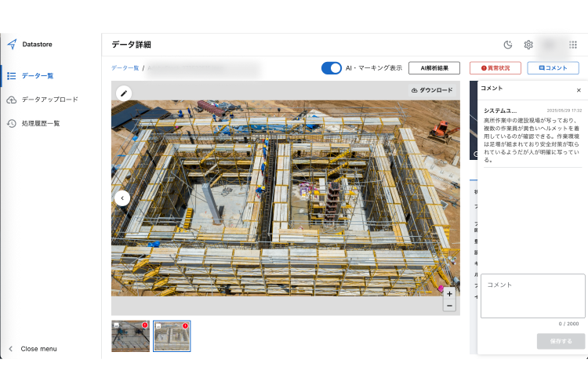Collapse sidebar with Close menu
The height and width of the screenshot is (392, 588).
(x=33, y=349)
